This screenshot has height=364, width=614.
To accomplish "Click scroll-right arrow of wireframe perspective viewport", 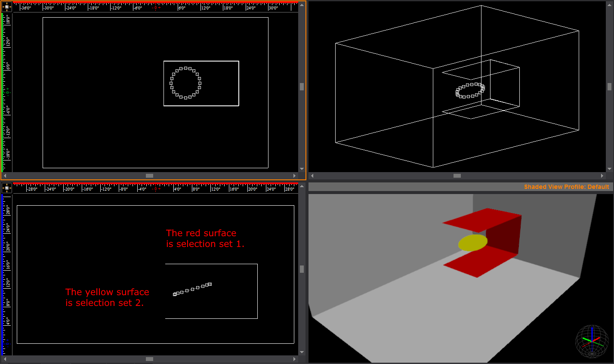I will point(602,176).
